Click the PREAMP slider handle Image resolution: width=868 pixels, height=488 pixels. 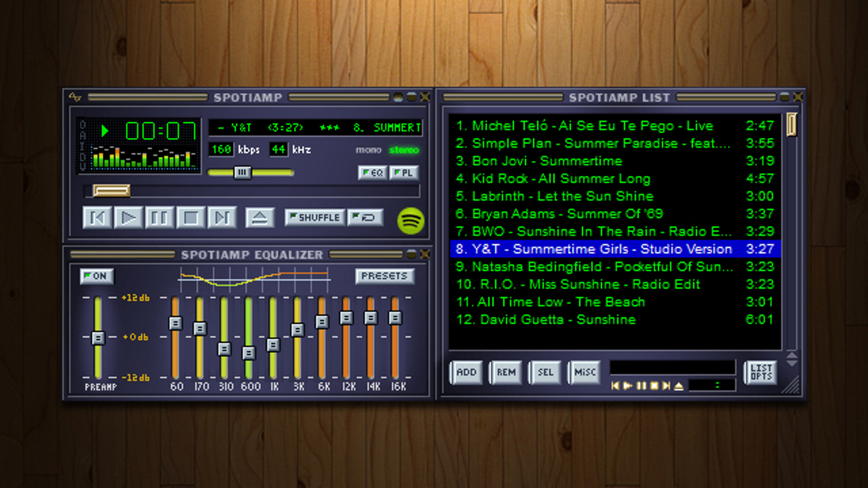(x=98, y=338)
